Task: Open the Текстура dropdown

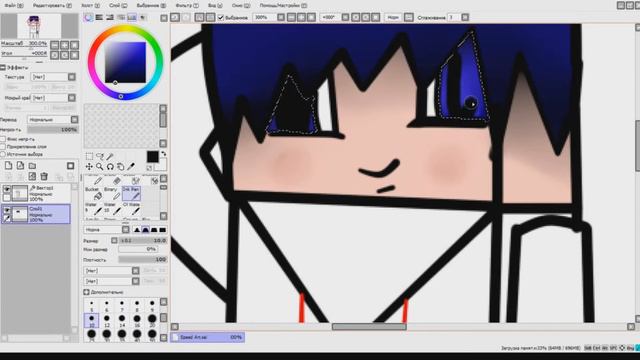Action: click(x=54, y=77)
